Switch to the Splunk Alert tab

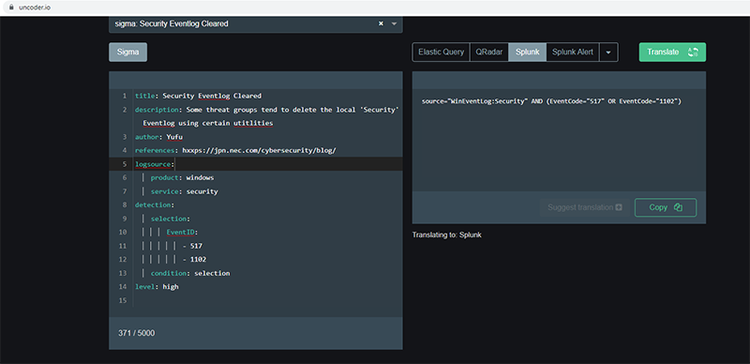click(x=573, y=52)
